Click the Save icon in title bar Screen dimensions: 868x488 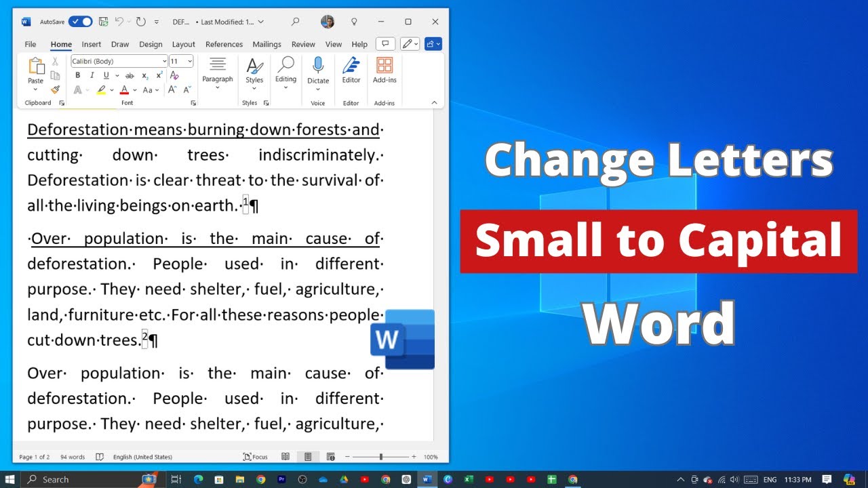(x=103, y=22)
